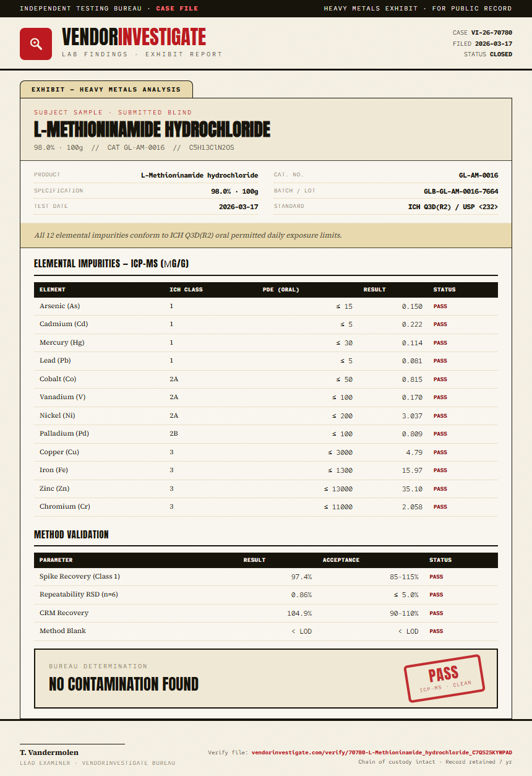Click Zinc (Zn) PDE limit ≤ 13000
This screenshot has width=532, height=776.
coord(338,489)
